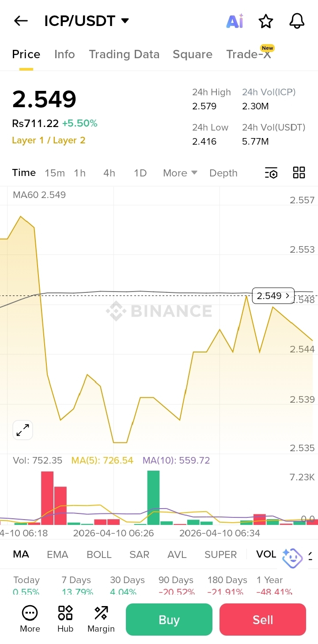Open the Layer 1 / Layer 2 link
318x644 pixels.
click(x=49, y=140)
